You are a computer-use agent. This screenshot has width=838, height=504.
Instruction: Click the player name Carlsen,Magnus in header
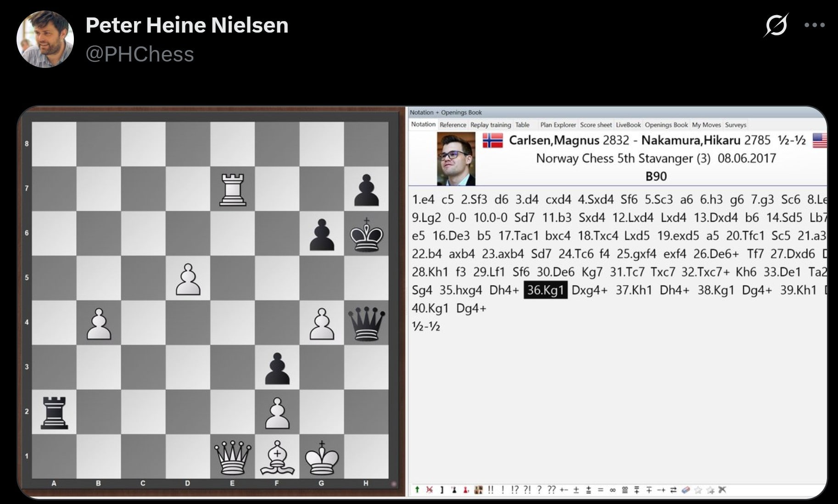554,140
